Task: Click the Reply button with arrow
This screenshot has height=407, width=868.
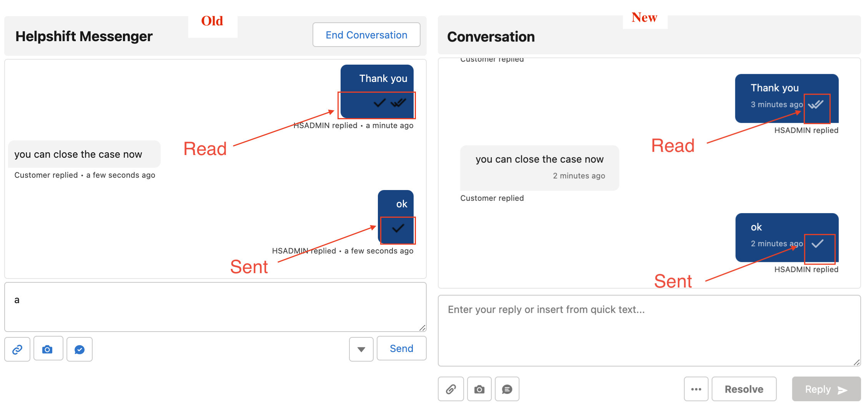Action: tap(826, 389)
